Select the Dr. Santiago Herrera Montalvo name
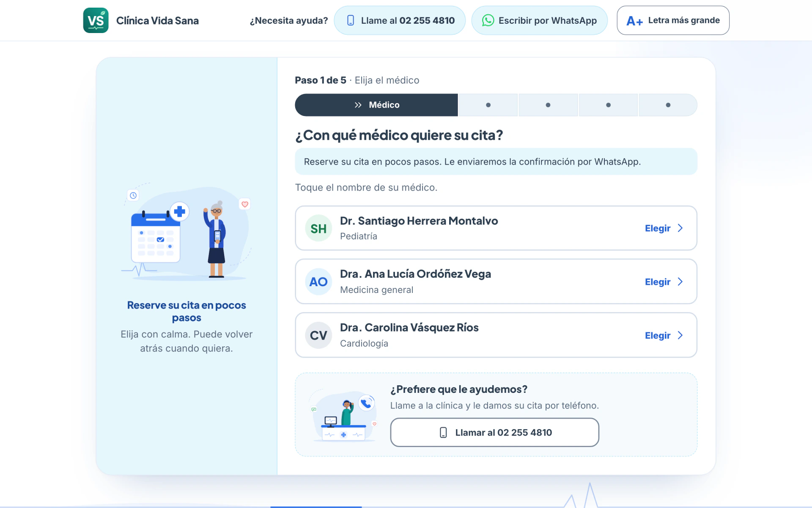The width and height of the screenshot is (812, 508). point(419,221)
